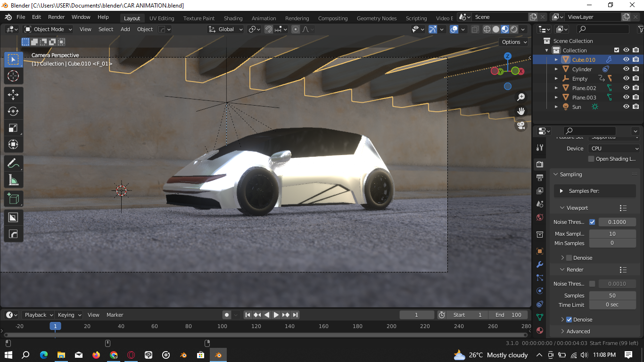The width and height of the screenshot is (644, 362).
Task: Open the World properties tab
Action: (x=540, y=217)
